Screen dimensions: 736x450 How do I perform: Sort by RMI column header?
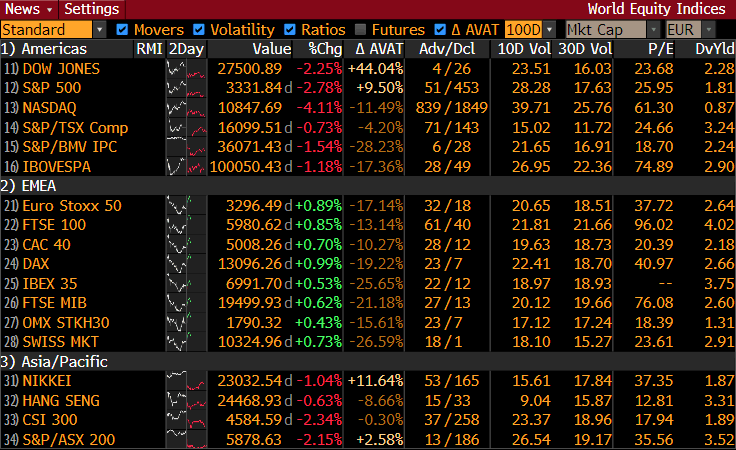point(149,49)
